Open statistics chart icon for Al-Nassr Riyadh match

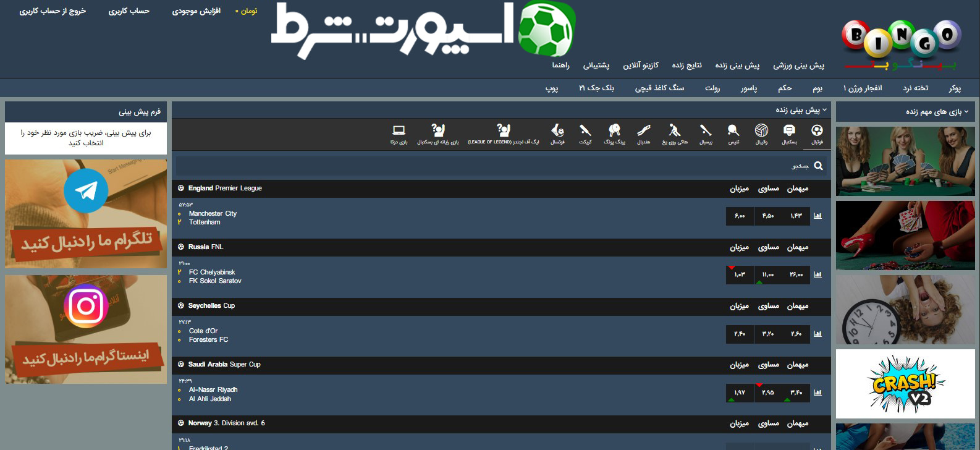coord(817,393)
